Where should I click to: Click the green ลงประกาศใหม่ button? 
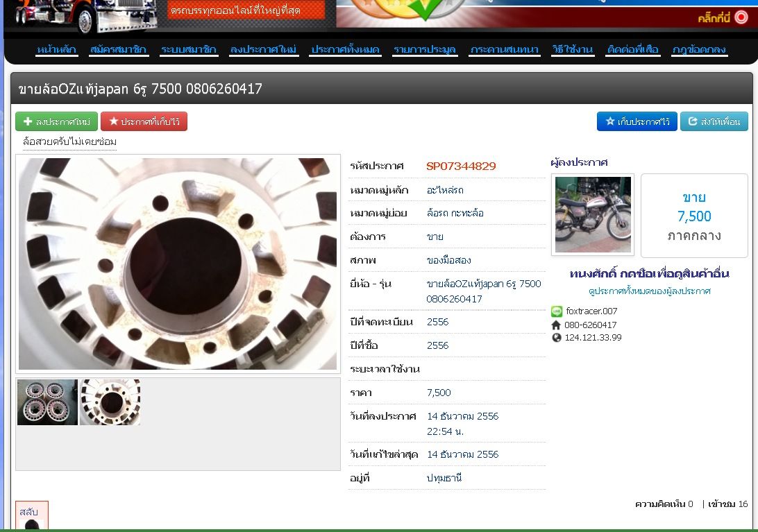click(56, 121)
